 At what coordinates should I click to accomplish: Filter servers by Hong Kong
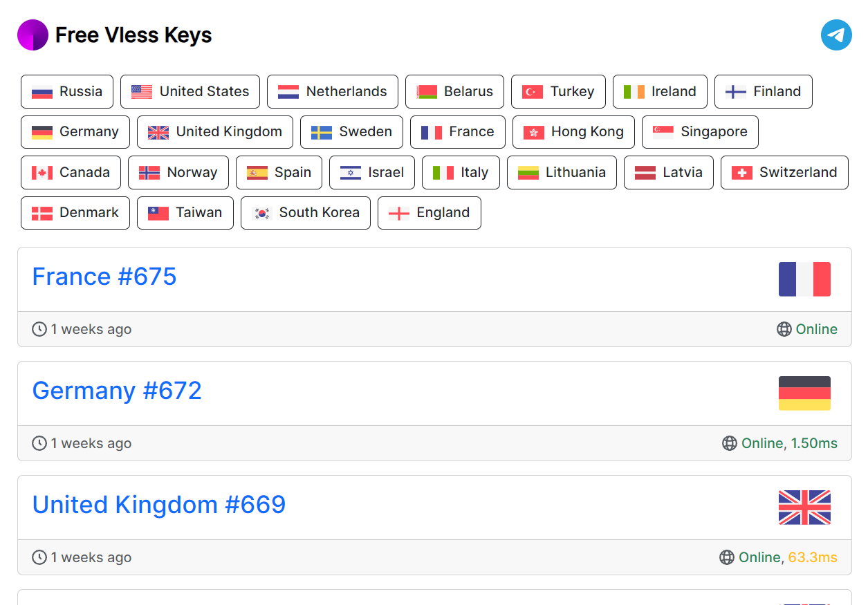(x=573, y=131)
